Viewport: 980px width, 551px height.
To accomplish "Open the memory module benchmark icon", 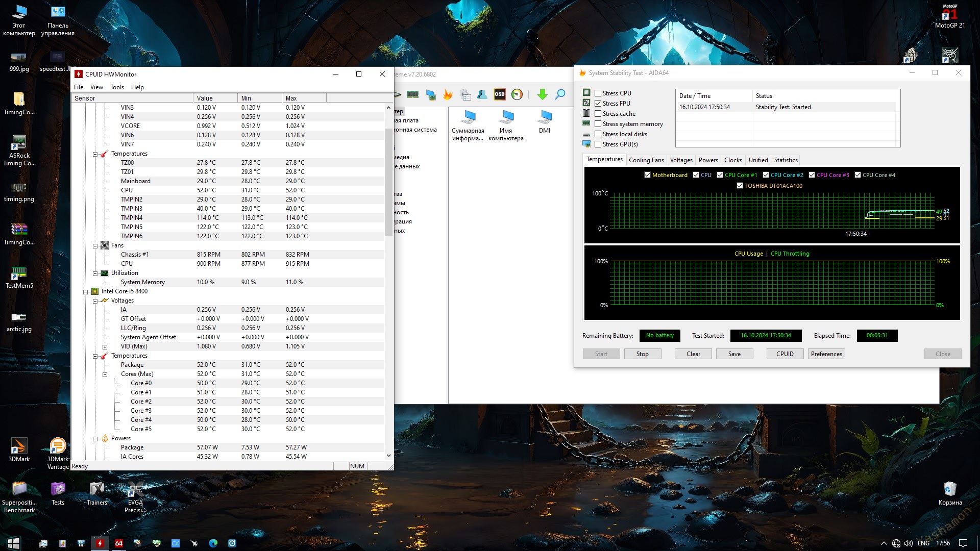I will 412,94.
